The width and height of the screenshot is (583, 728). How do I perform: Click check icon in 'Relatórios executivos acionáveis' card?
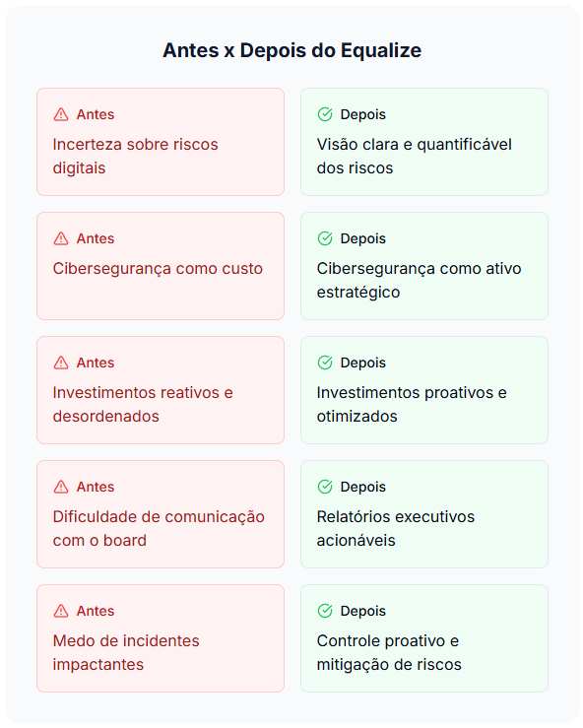325,487
